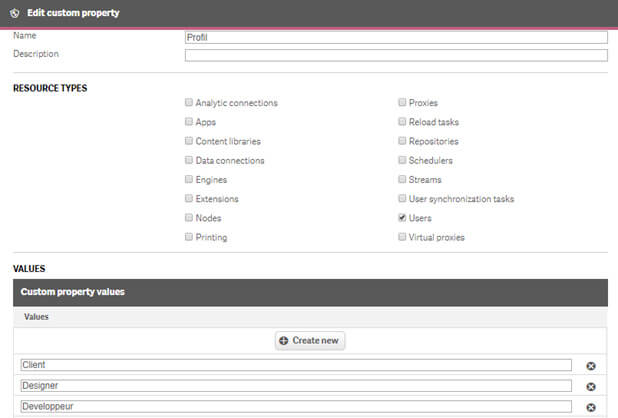Click into the empty Description field
Viewport: 618px width, 418px height.
396,55
